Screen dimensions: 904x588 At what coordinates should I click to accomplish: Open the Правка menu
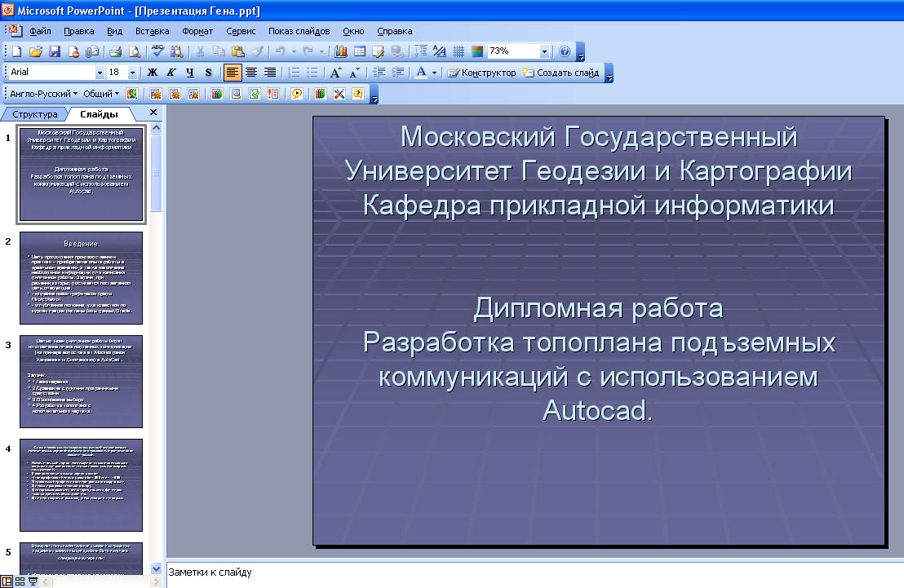(79, 31)
